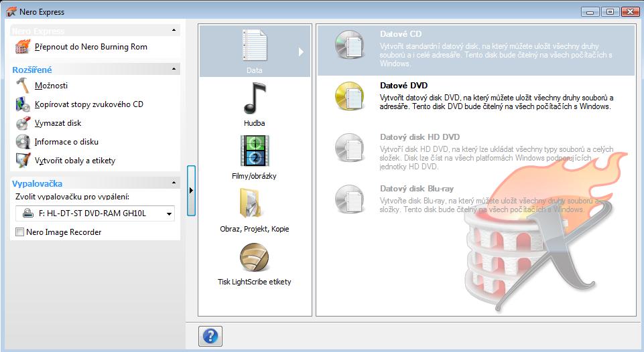Click the Nero Burning Rom switch icon
The height and width of the screenshot is (352, 644).
23,47
